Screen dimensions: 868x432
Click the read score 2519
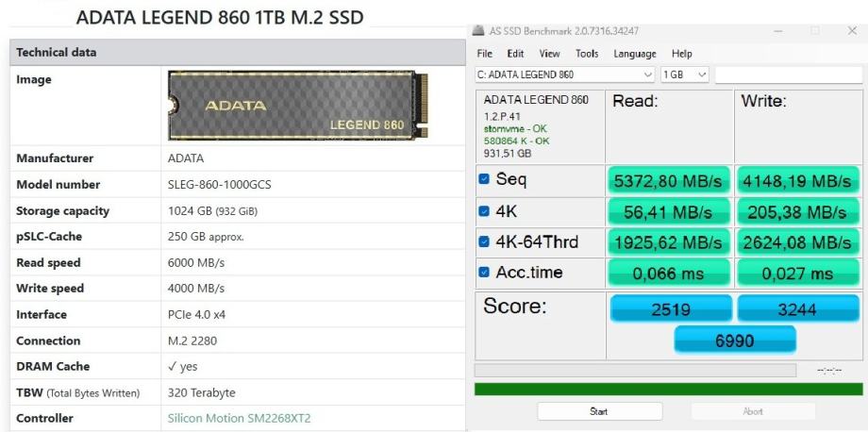pos(671,308)
